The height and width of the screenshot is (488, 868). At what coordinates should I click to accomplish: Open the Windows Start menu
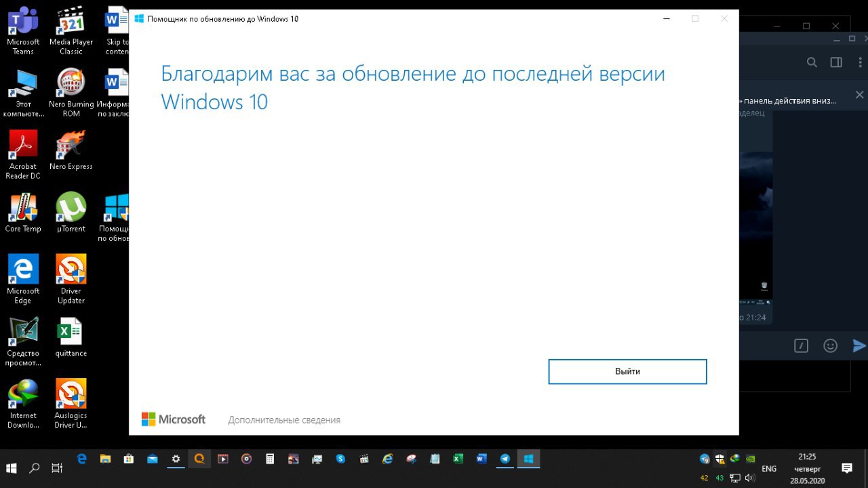coord(12,468)
